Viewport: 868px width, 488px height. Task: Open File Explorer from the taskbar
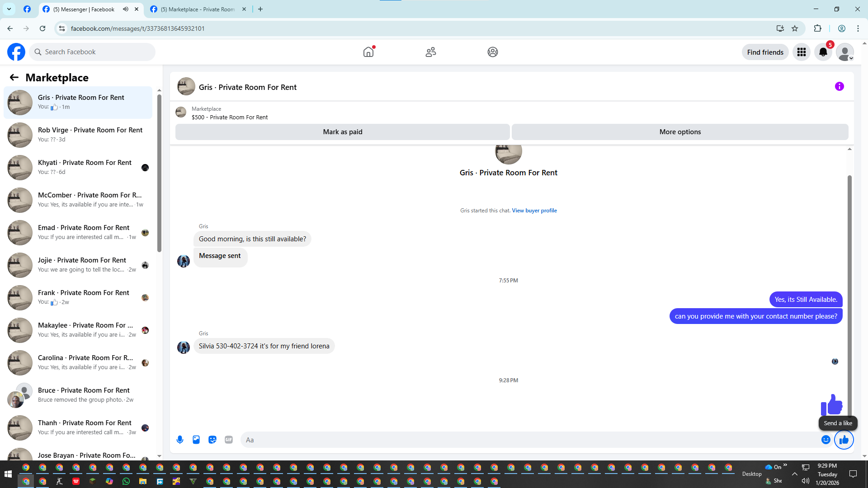coord(143,481)
